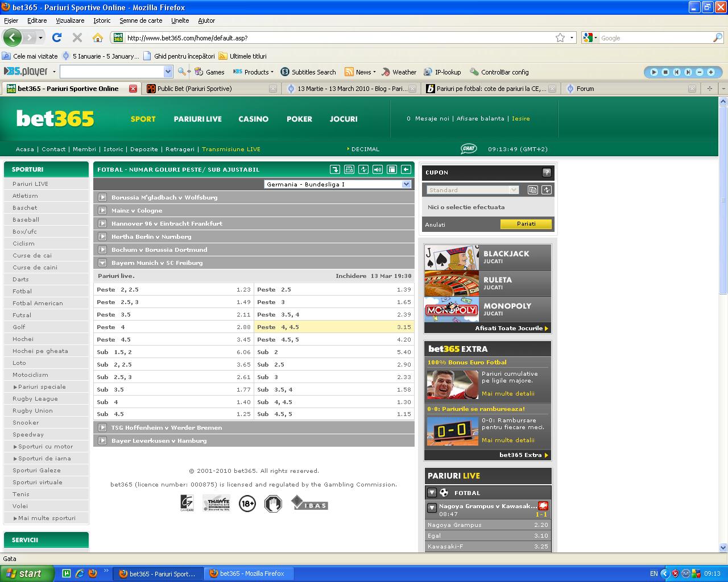Click the bet365 address bar URL field
Viewport: 728px width, 582px height.
[x=339, y=38]
